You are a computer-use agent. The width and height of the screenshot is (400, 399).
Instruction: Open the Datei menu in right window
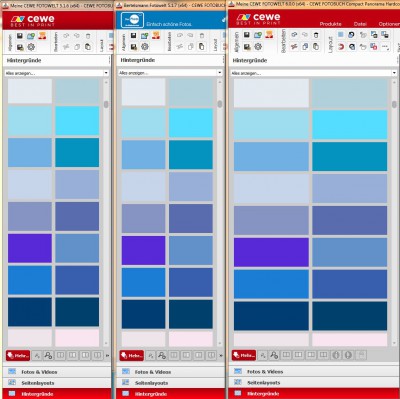(x=360, y=24)
